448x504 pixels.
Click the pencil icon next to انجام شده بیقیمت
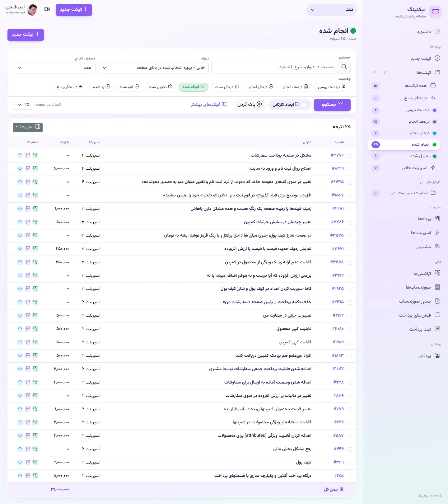[x=393, y=193]
